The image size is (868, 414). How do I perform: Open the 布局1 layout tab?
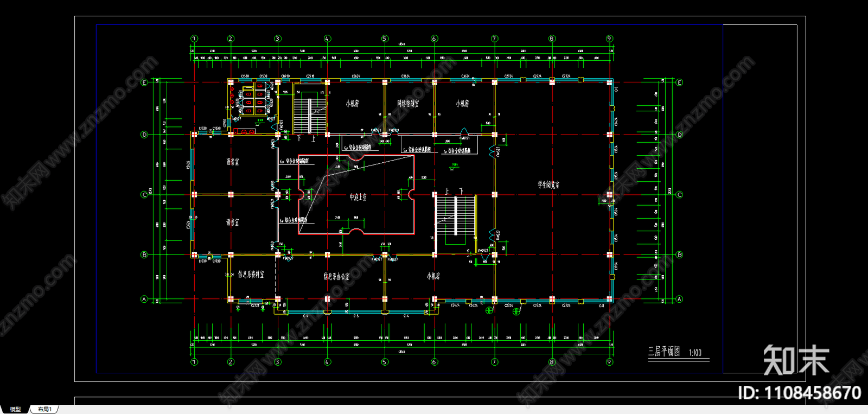(x=45, y=409)
